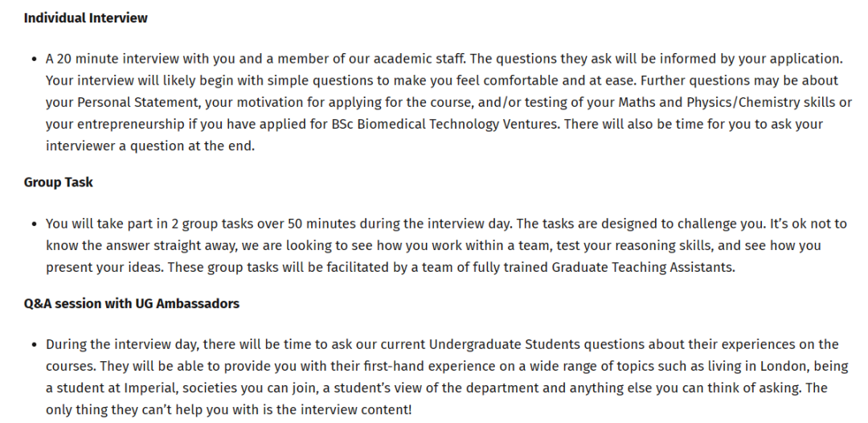Click the words 'Personal Statement'

click(x=137, y=102)
